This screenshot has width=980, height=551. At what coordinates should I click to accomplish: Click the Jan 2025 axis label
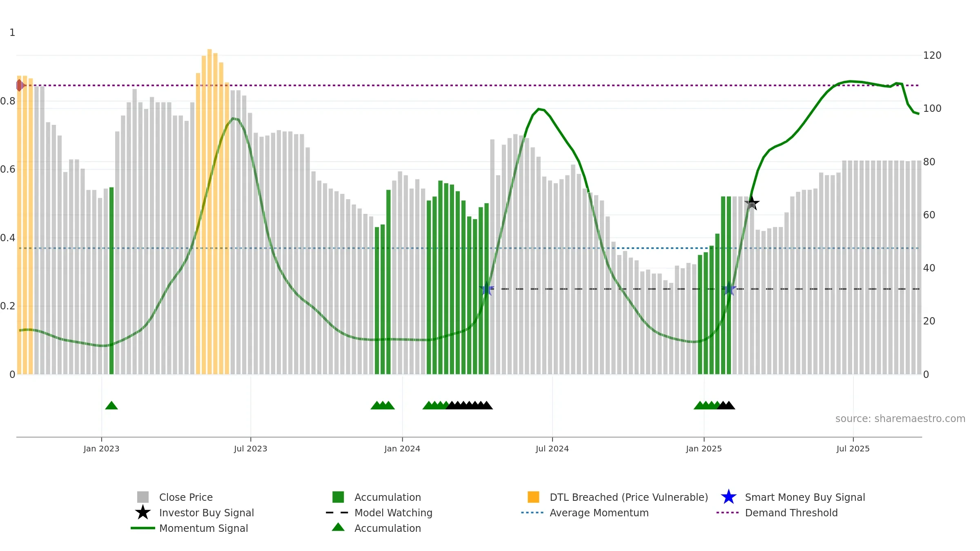pos(704,449)
